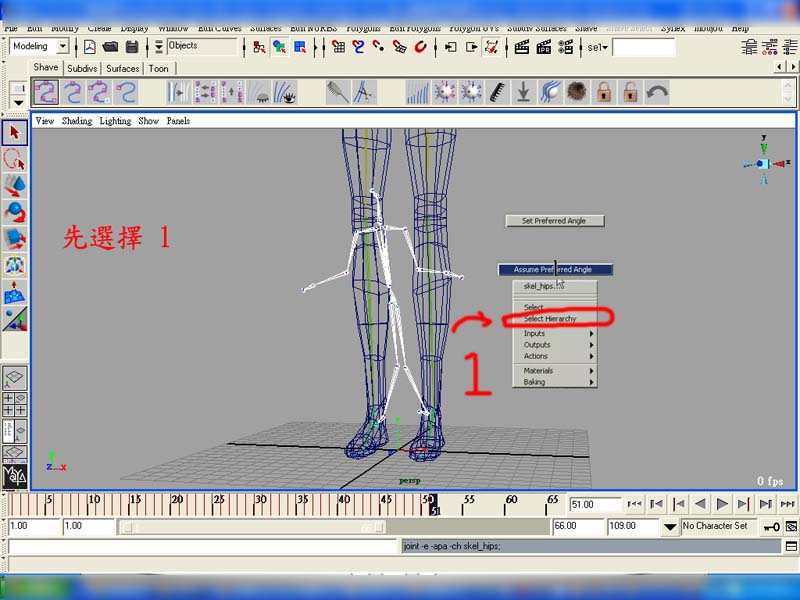Click the eye with hair strands icon
The height and width of the screenshot is (600, 800).
284,92
